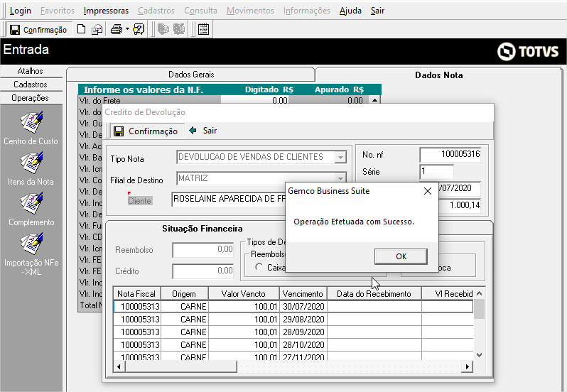
Task: Click the document copy toolbar icon
Action: (x=97, y=29)
